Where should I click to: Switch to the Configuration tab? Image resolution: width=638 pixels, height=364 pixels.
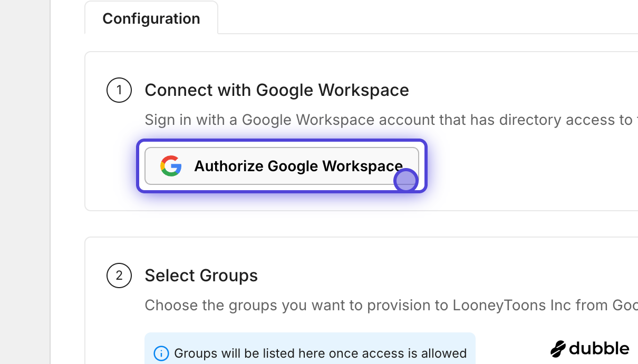point(151,18)
